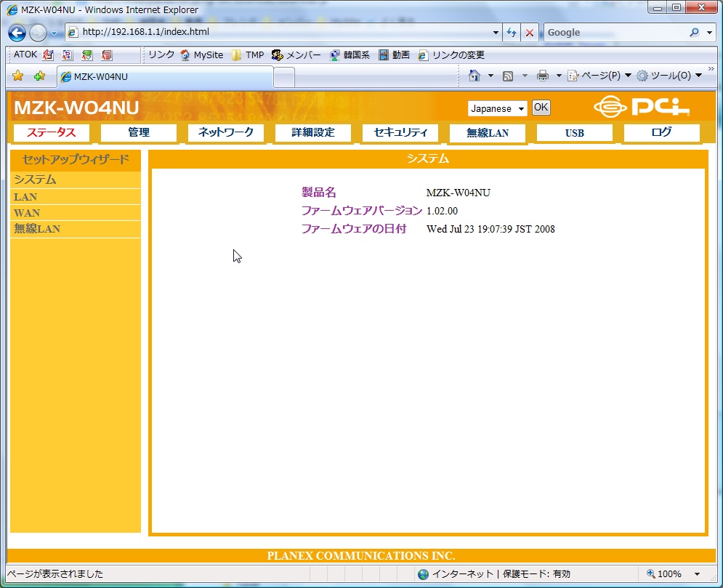Select the ステータス tab
Viewport: 723px width, 588px height.
pos(51,133)
